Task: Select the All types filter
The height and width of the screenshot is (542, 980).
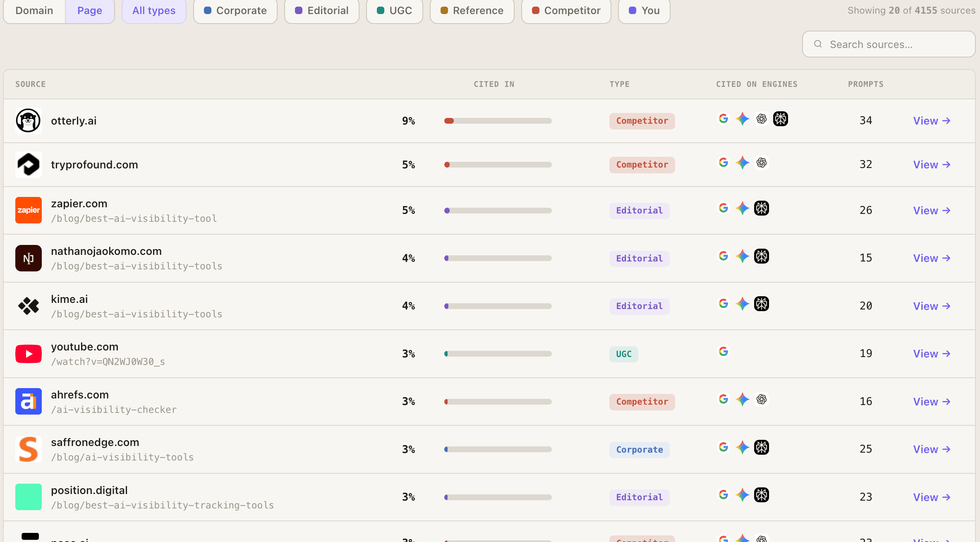Action: 154,11
